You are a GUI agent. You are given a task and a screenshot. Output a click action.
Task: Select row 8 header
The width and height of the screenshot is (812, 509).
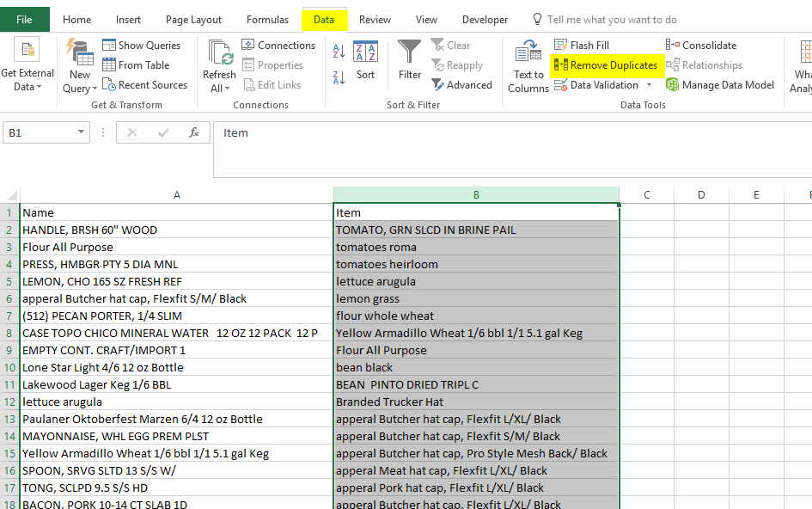[9, 333]
